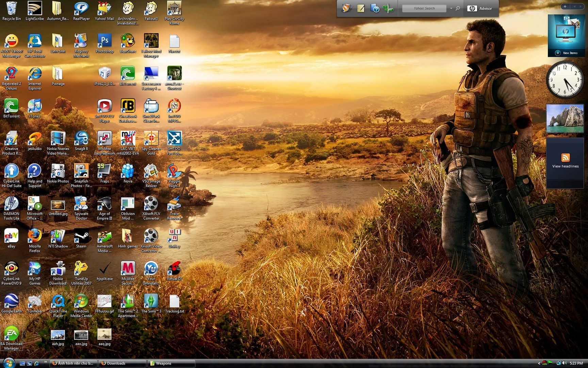This screenshot has width=588, height=368.
Task: Open the Hinh games folder
Action: tap(128, 238)
